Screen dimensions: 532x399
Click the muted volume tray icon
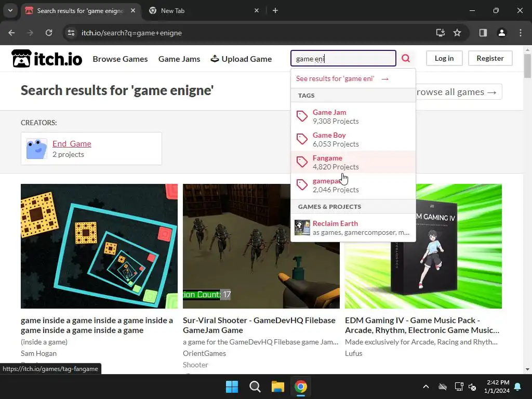pos(472,387)
